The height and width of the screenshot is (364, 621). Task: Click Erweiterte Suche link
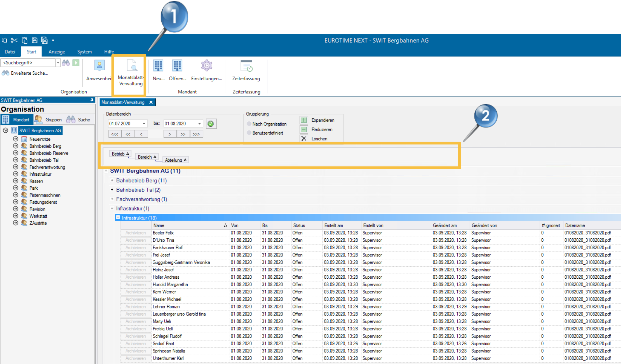(29, 73)
